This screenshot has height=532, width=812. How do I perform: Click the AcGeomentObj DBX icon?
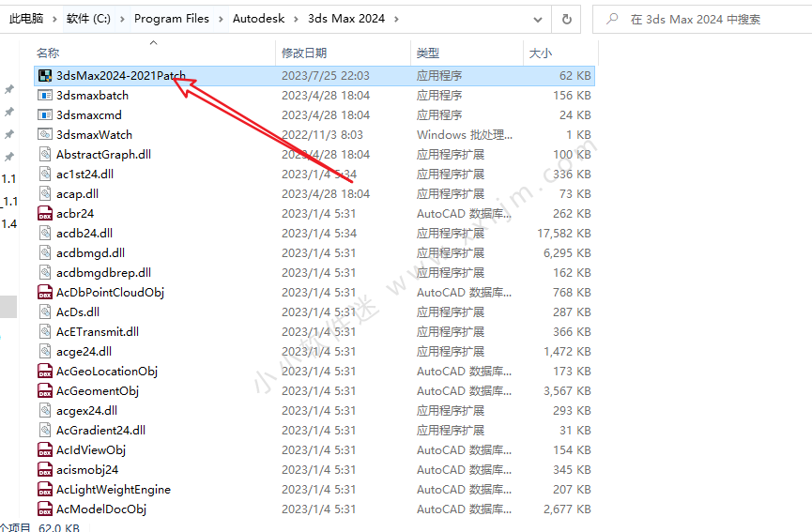(45, 390)
